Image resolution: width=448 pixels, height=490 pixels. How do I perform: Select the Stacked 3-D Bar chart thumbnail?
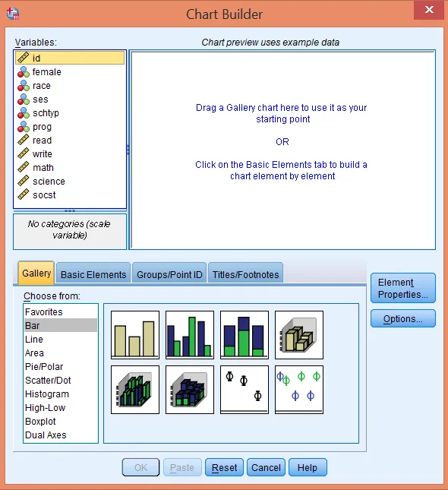[190, 390]
